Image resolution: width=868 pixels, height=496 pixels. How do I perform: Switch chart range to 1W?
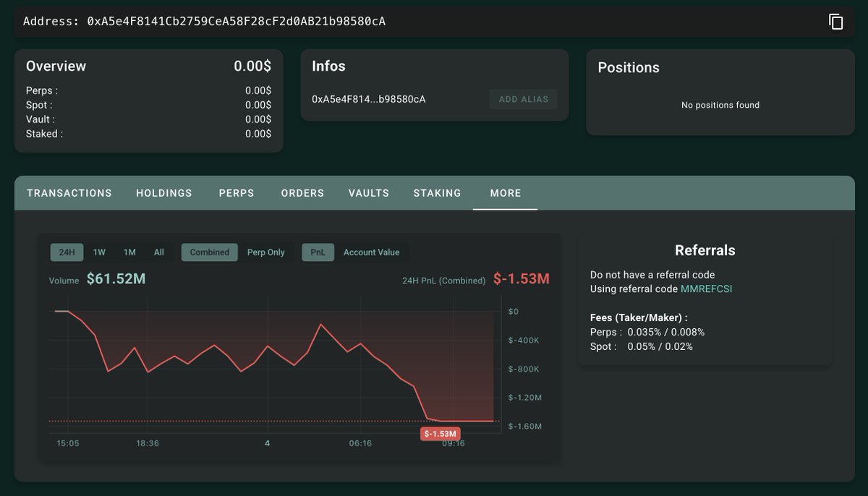coord(99,252)
